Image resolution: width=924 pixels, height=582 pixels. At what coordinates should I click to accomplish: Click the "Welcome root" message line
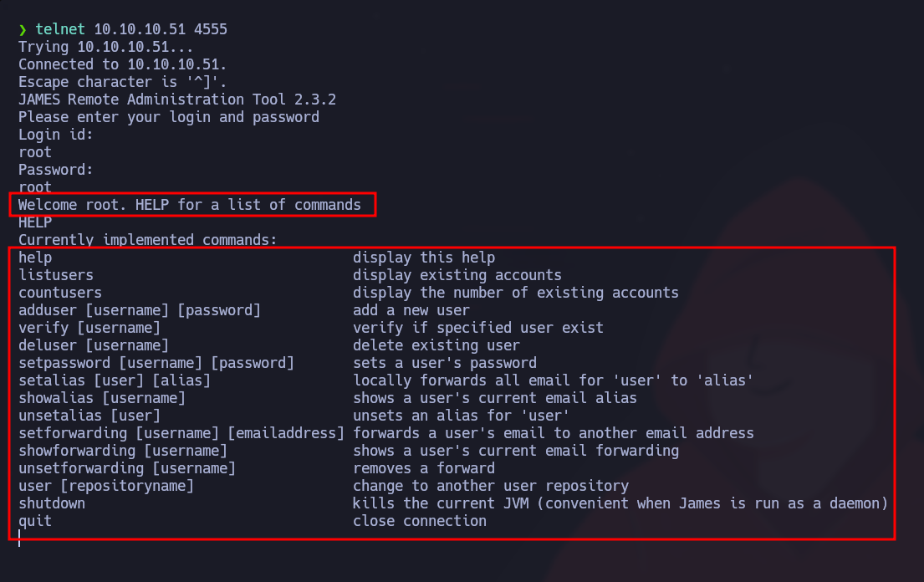pos(190,205)
